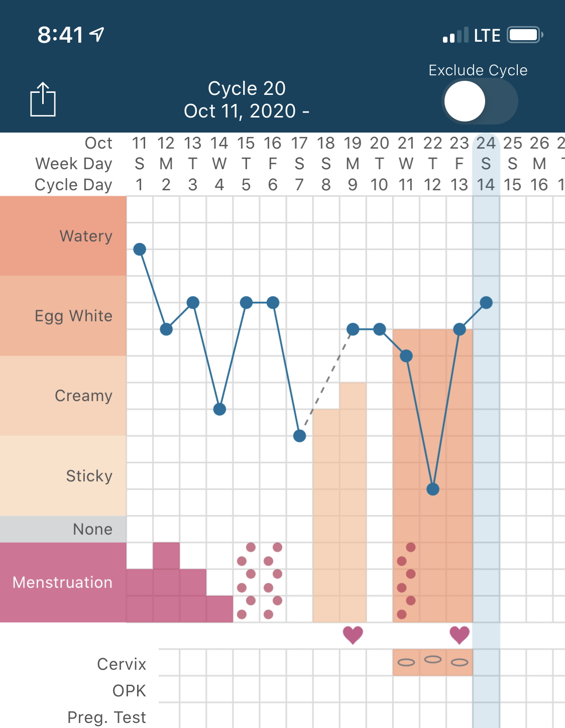This screenshot has height=728, width=565.
Task: Tap the share/export icon
Action: (43, 99)
